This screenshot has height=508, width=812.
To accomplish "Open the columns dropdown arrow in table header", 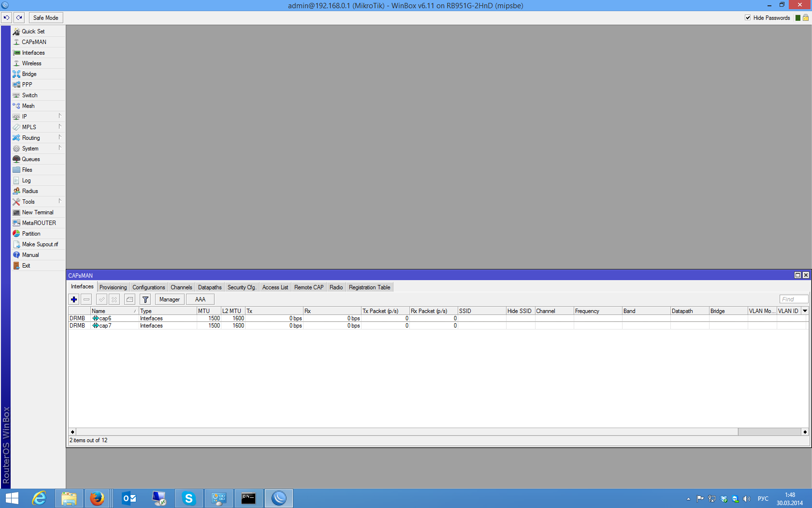I will click(x=805, y=311).
